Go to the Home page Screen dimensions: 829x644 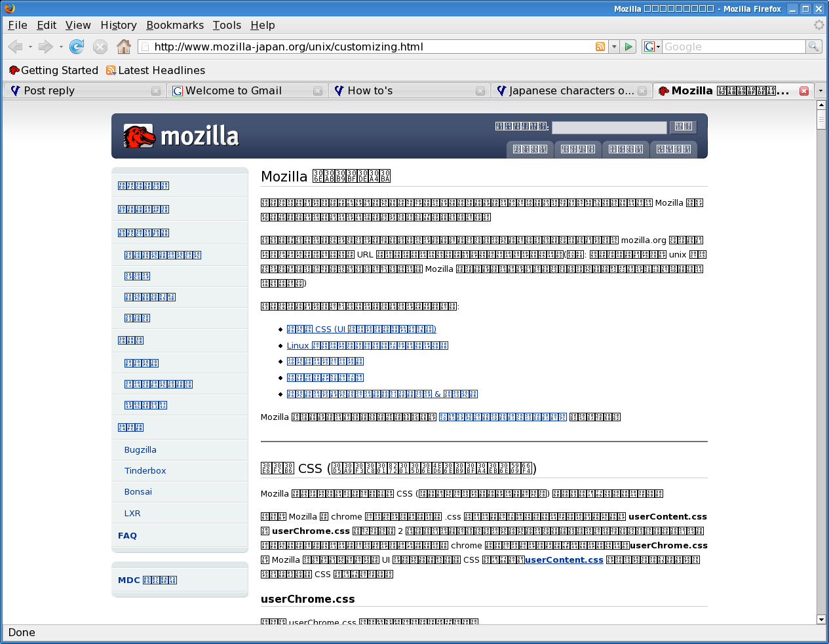[124, 47]
